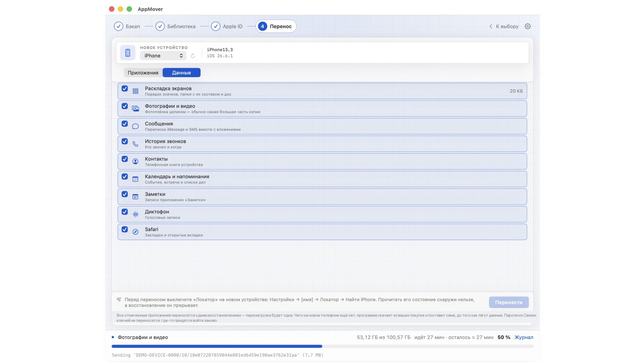
Task: Switch to the Приложения tab
Action: click(143, 73)
